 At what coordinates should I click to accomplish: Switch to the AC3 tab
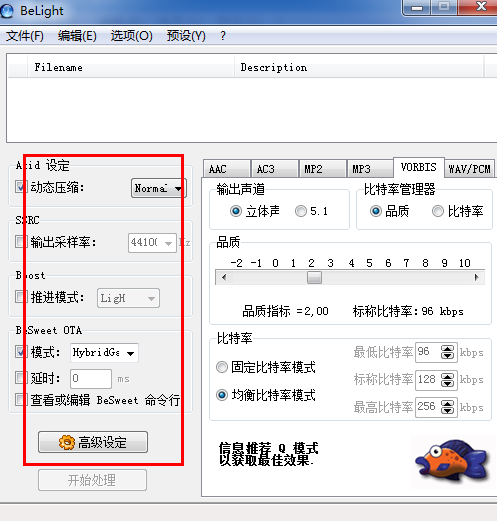[274, 169]
